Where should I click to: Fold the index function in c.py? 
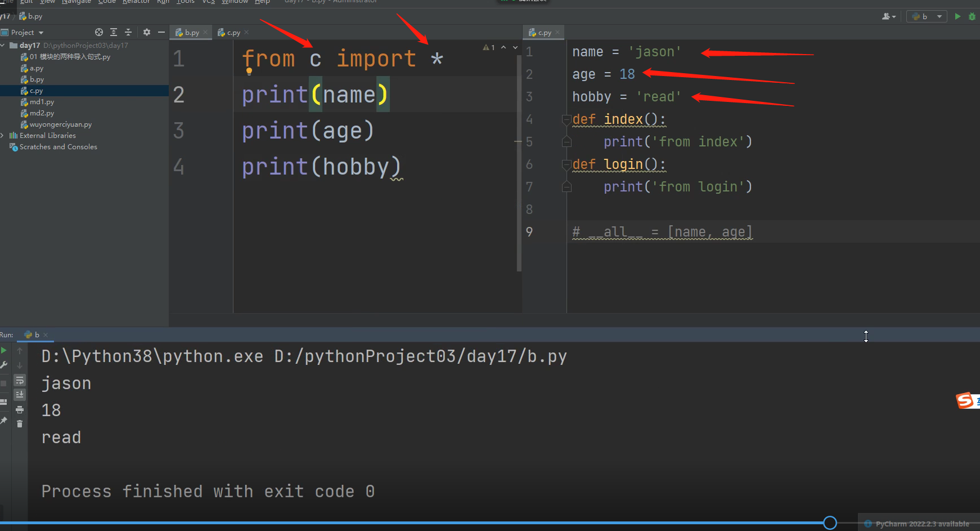click(567, 119)
